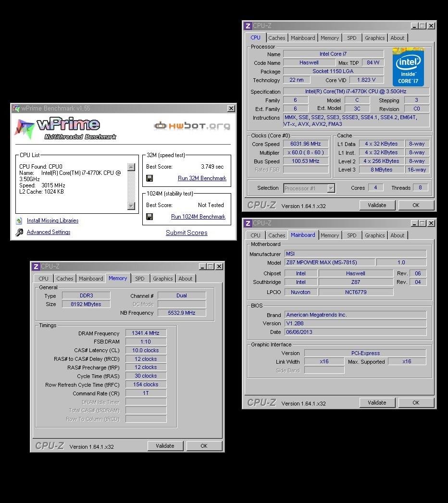Click the CPU List scrollbar up arrow

[131, 167]
